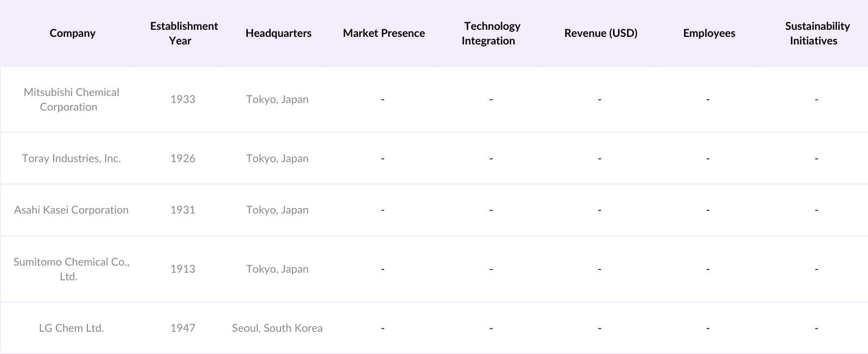Click Employees dash in Toray Industries row
868x354 pixels.
pos(708,158)
